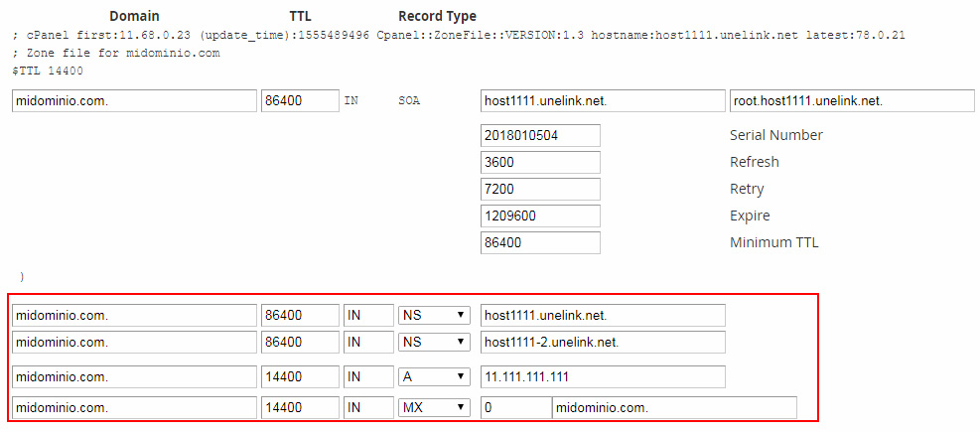Screen dimensions: 980x432
Task: Click the 11.111.111.111 IP address field
Action: (602, 377)
